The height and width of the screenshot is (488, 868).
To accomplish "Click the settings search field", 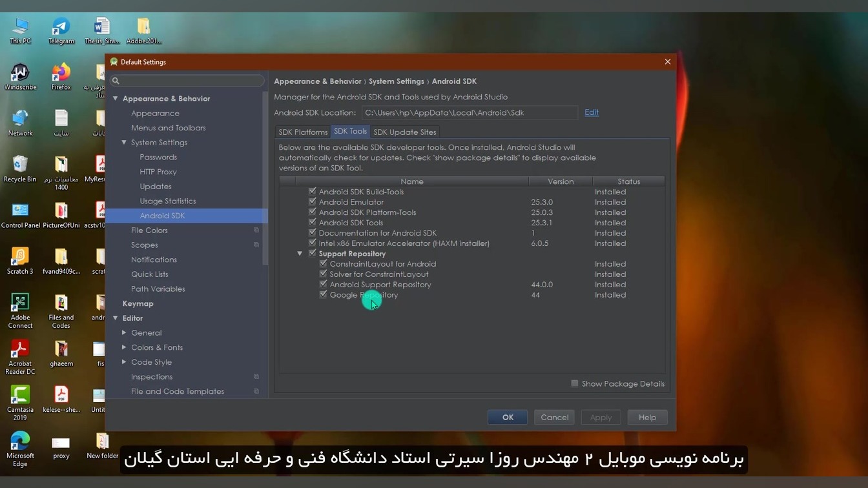I will tap(187, 81).
